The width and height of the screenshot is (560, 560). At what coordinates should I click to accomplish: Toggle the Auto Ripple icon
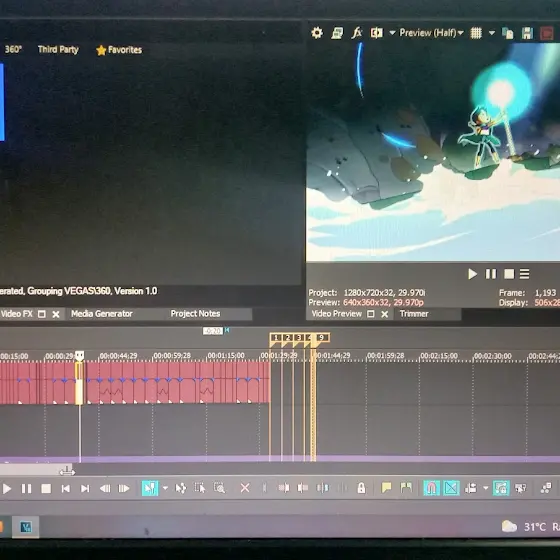coord(471,488)
